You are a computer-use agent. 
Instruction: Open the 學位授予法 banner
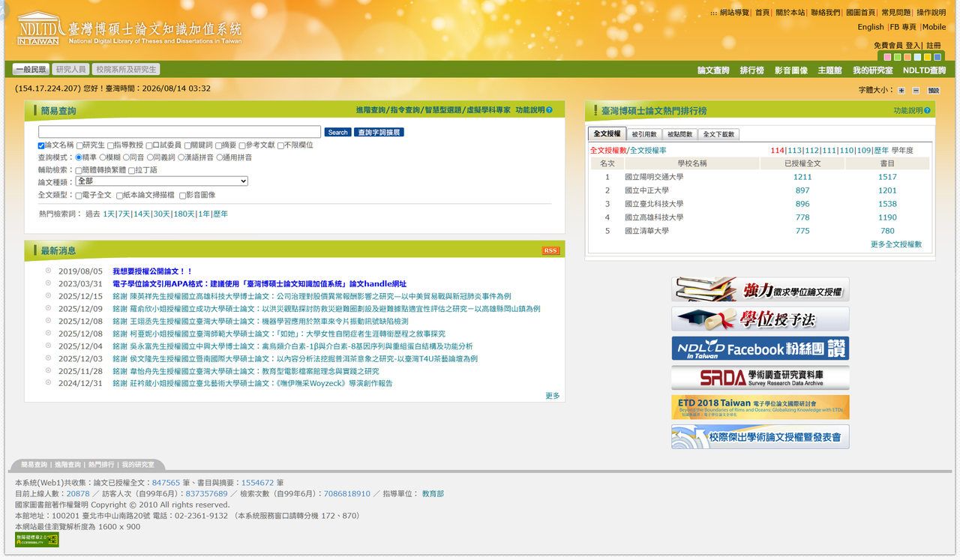click(x=760, y=319)
